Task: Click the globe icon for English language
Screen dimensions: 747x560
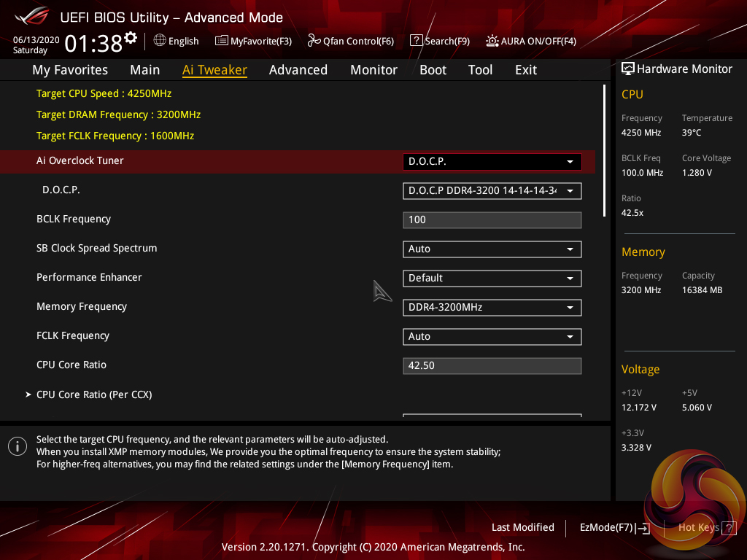Action: (160, 41)
